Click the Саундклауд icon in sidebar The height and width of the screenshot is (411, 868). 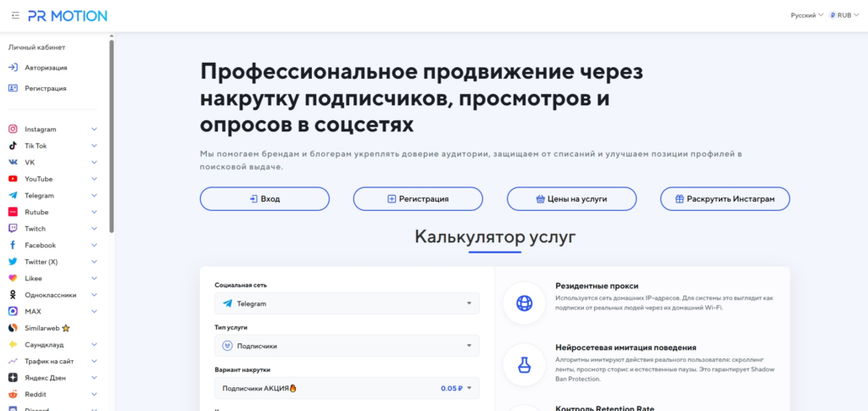click(13, 345)
